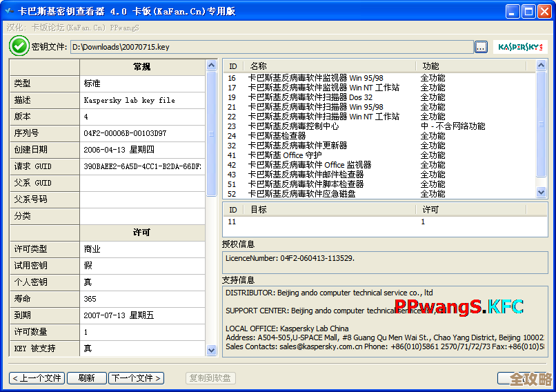This screenshot has height=392, width=556.
Task: Sort product list by 名称 column header
Action: pos(330,66)
